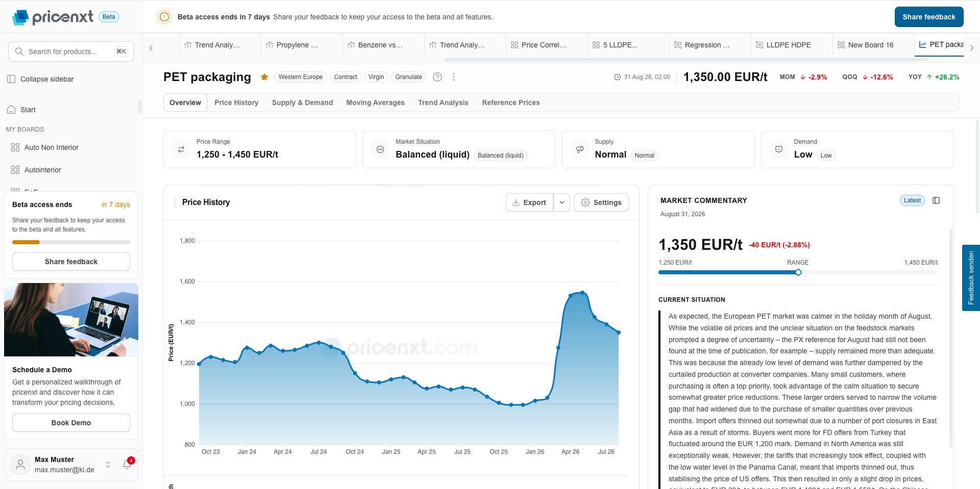The height and width of the screenshot is (489, 980).
Task: Click the Price Range swap arrows icon
Action: (x=181, y=149)
